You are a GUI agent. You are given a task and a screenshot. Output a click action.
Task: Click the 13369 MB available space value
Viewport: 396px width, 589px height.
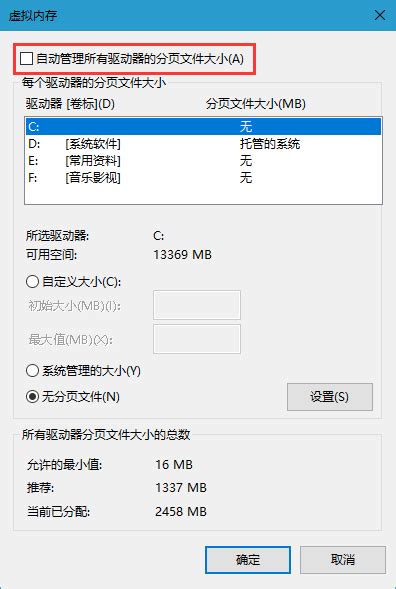[x=183, y=255]
